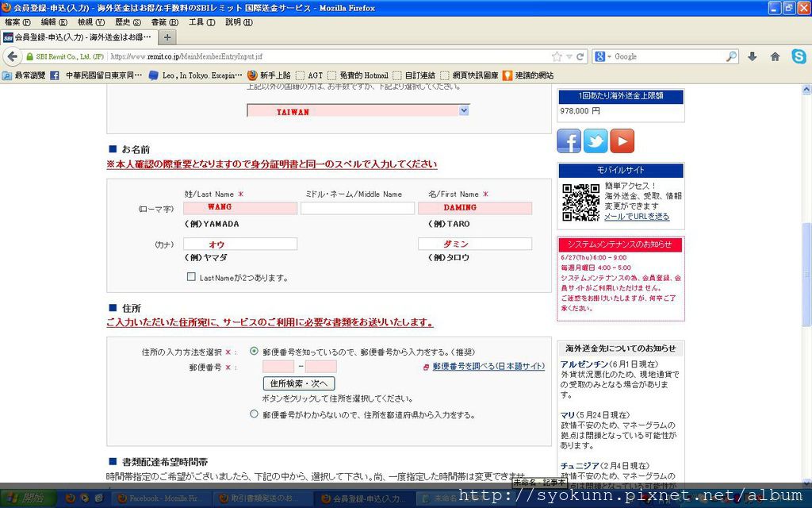Click the Google search input box
Viewport: 812px width, 508px height.
(668, 56)
